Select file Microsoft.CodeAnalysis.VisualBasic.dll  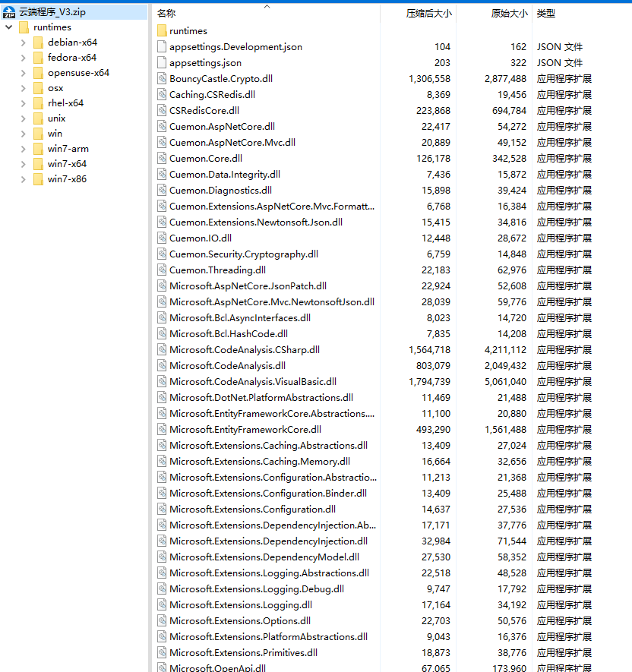point(253,381)
